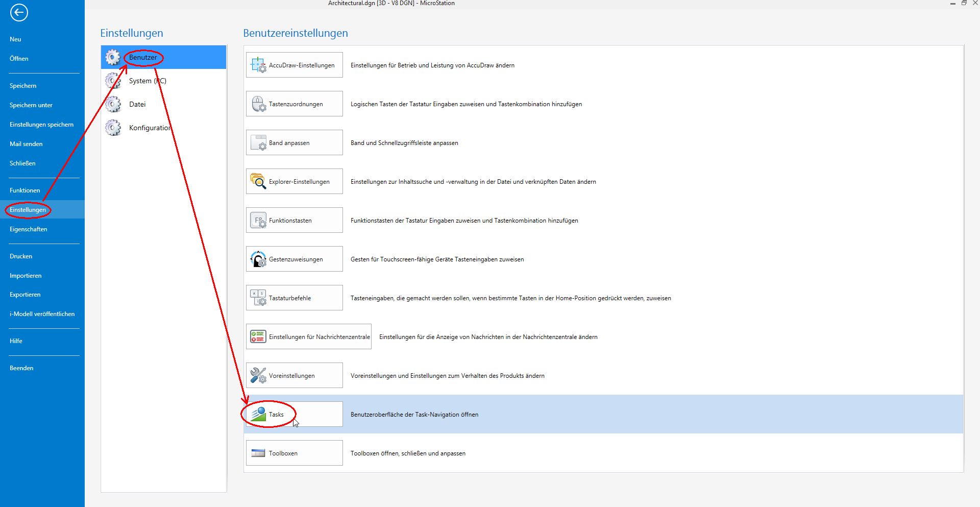Open Eigenschaften menu entry
Viewport: 980px width, 507px height.
tap(28, 229)
